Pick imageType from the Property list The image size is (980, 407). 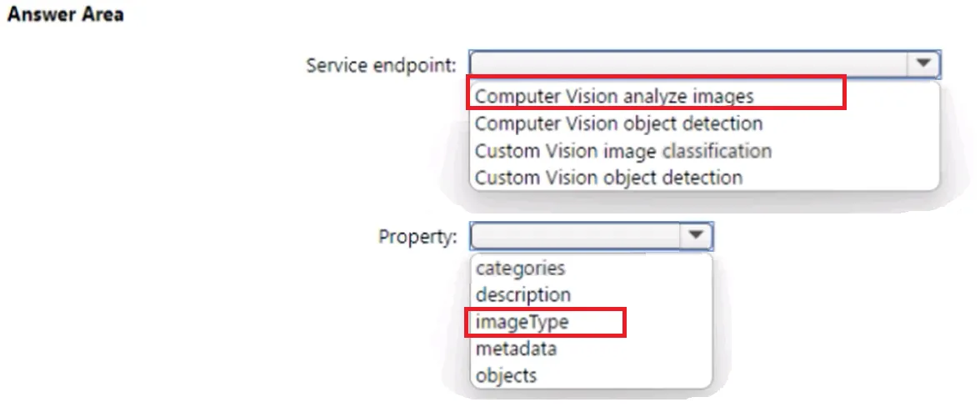pyautogui.click(x=522, y=322)
